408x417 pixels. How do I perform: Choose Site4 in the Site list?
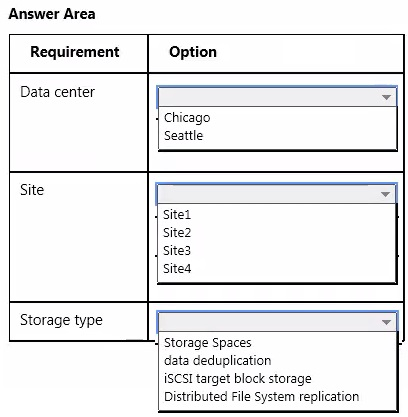coord(177,269)
